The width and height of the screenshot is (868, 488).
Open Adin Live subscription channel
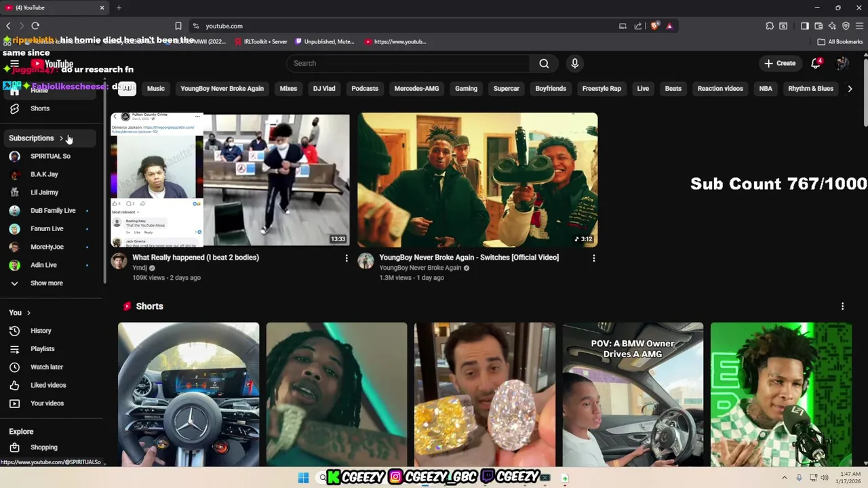coord(49,265)
